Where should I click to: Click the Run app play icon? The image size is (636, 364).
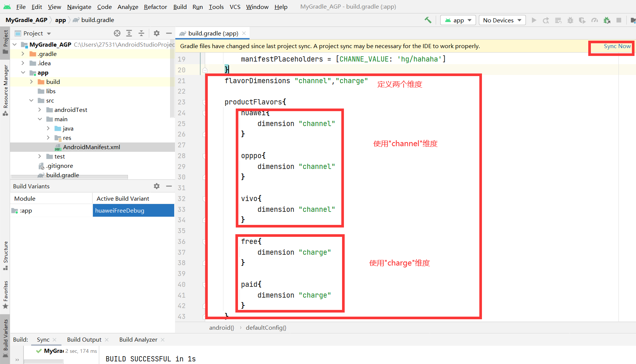(x=534, y=20)
